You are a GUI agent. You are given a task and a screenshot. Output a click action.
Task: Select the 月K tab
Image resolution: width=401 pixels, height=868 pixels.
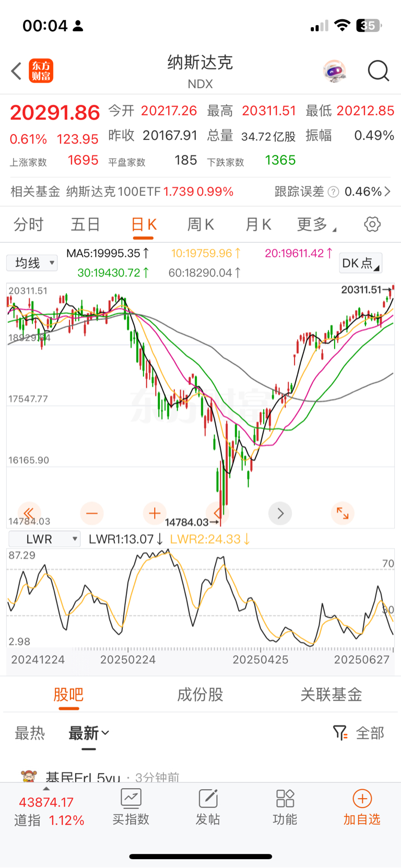click(258, 225)
